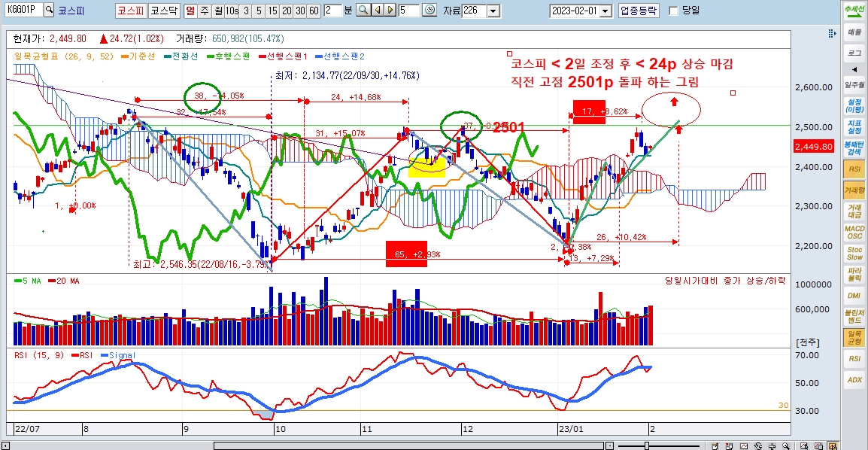Click the second-to-last icon in bottom toolbar
Image resolution: width=868 pixels, height=450 pixels.
coord(818,445)
